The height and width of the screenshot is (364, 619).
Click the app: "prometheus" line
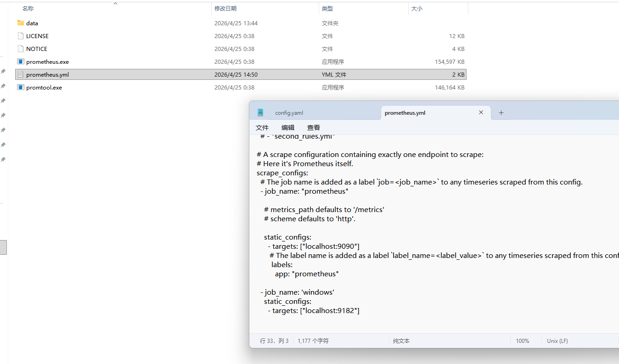[307, 274]
